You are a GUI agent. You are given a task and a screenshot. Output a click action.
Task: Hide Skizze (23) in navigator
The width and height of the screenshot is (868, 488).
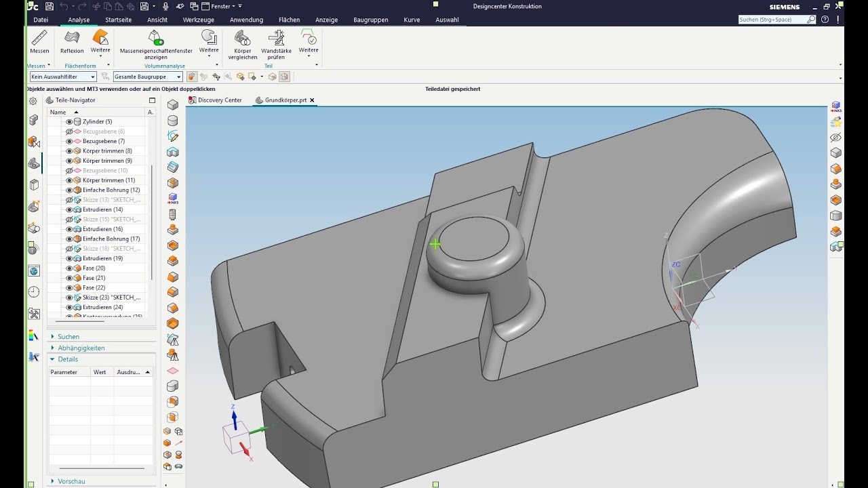pyautogui.click(x=69, y=298)
